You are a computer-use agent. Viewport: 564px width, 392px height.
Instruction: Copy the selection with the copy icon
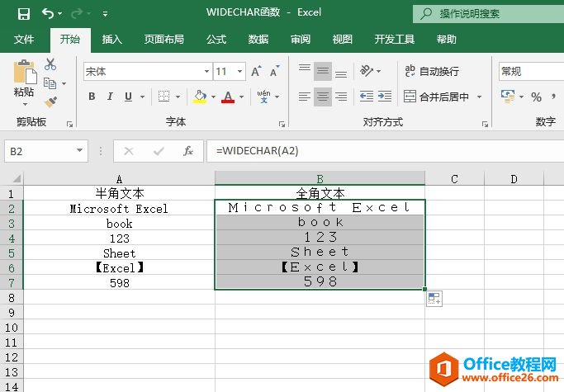(50, 83)
